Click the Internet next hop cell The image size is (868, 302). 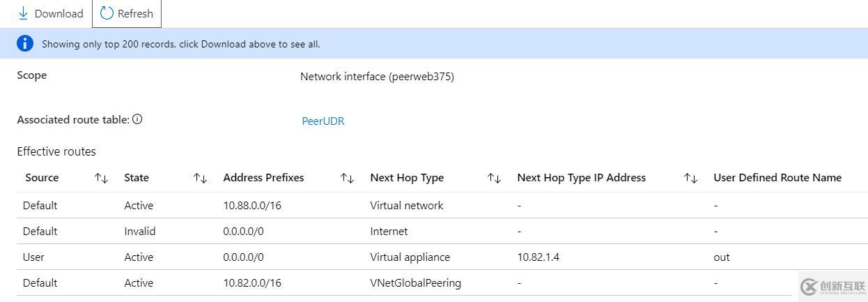(x=389, y=232)
